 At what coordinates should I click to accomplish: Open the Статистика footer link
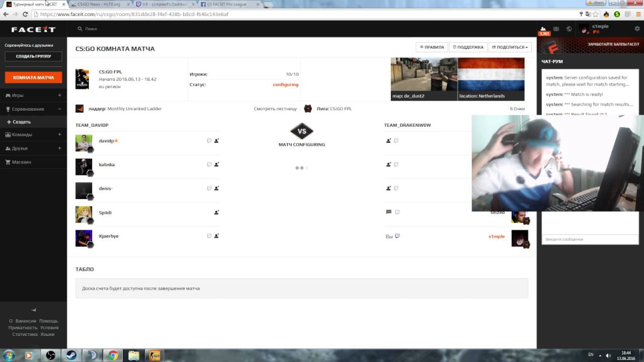click(x=25, y=334)
